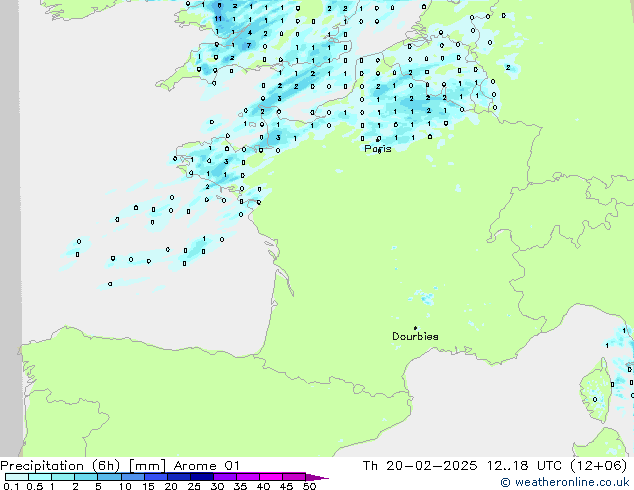
Task: Click the Dourbies station dot marker
Action: tap(415, 328)
